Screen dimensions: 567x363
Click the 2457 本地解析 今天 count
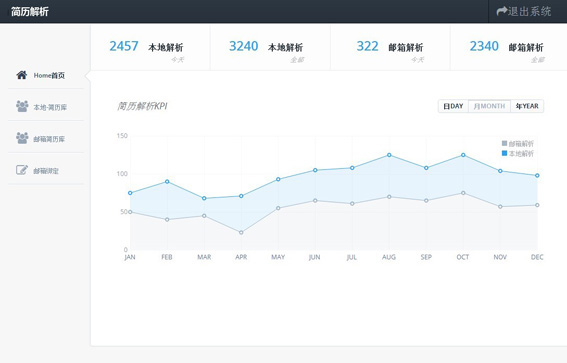pyautogui.click(x=124, y=46)
